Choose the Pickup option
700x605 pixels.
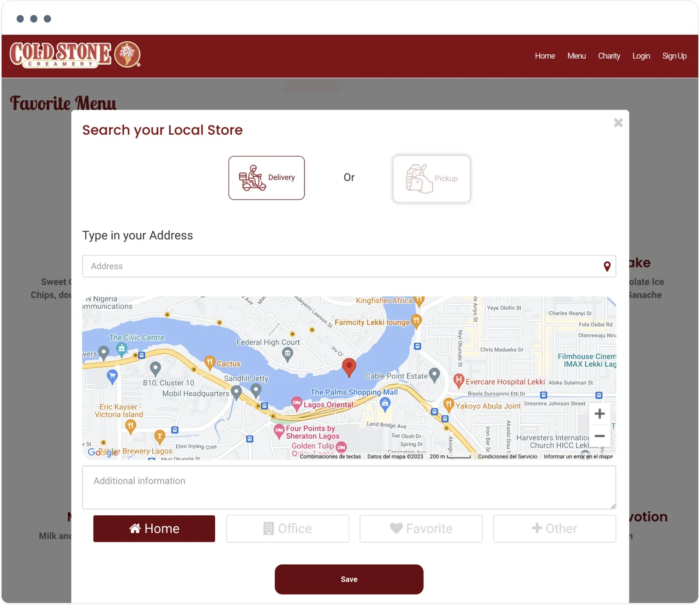pos(431,179)
